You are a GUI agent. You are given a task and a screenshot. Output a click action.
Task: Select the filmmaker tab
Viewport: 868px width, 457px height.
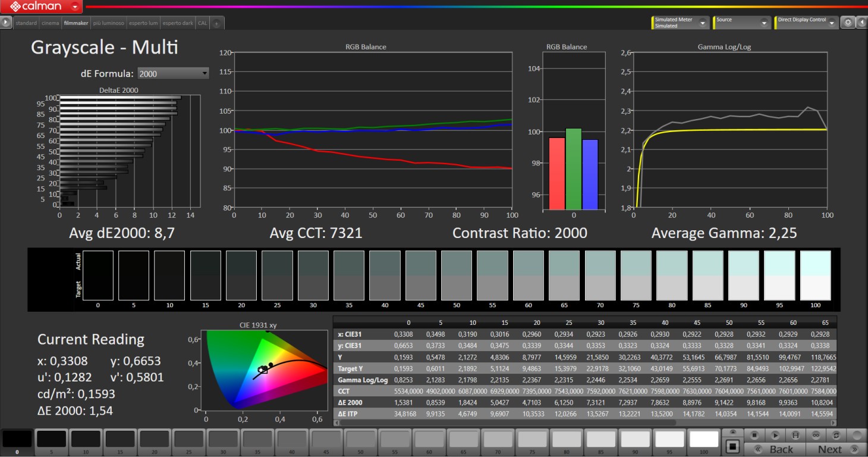(x=76, y=23)
